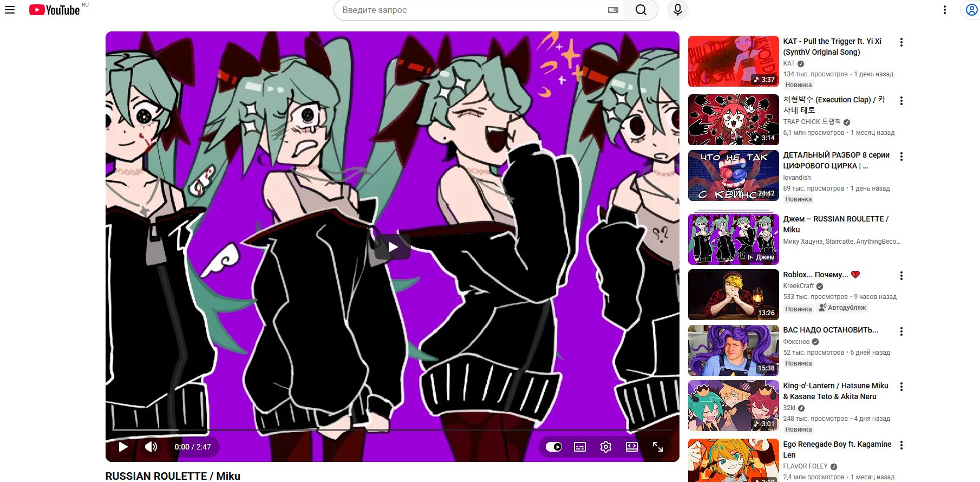Open top-bar three-dot settings menu

click(944, 10)
